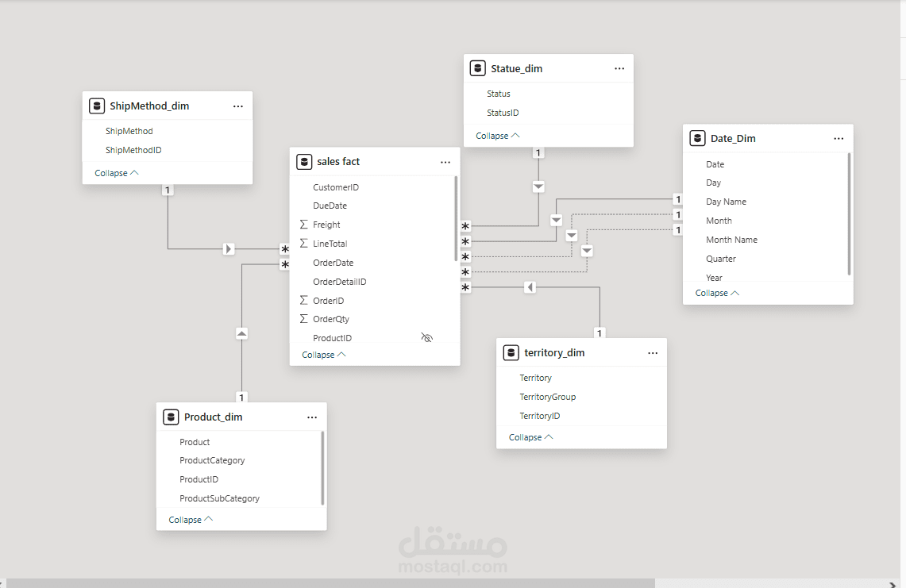Viewport: 906px width, 588px height.
Task: Click the ShipMethod_dim table icon
Action: pos(97,106)
